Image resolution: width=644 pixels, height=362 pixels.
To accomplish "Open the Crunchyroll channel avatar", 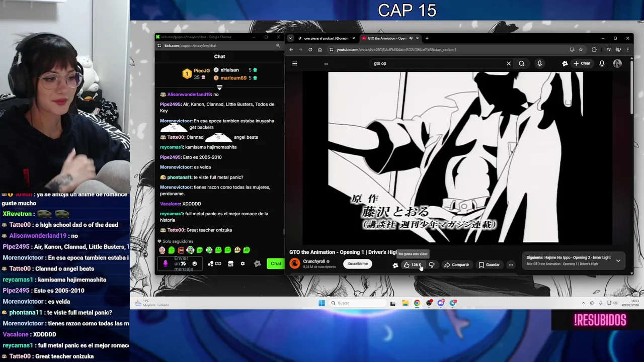I will [x=295, y=263].
